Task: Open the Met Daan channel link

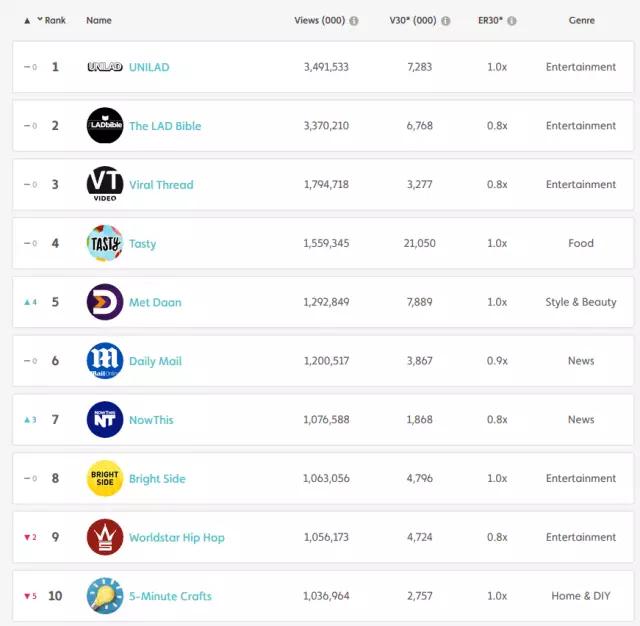Action: click(155, 302)
